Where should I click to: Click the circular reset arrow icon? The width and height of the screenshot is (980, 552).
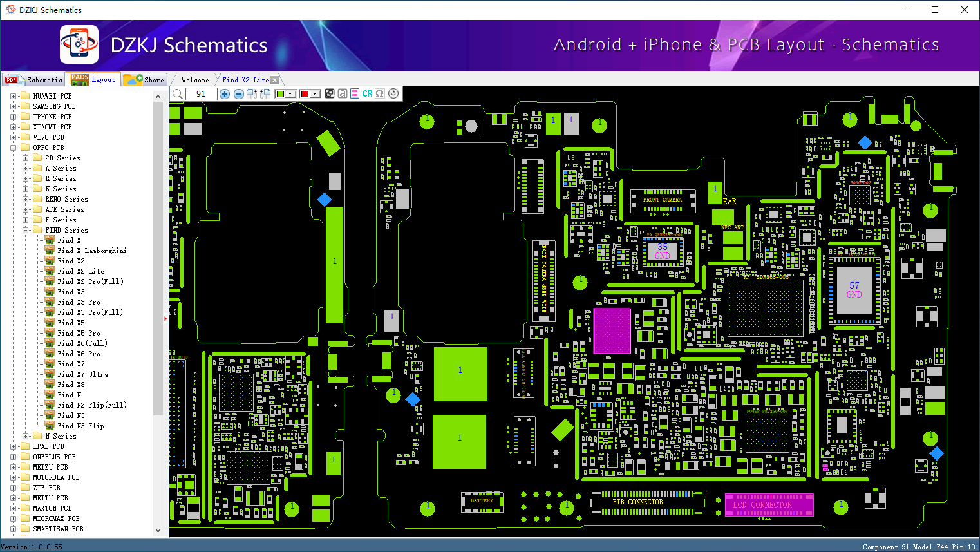[393, 93]
